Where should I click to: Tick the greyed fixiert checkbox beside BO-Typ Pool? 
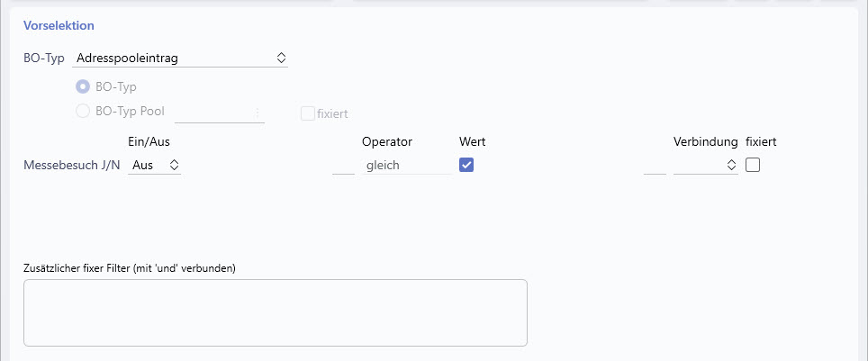tap(307, 113)
